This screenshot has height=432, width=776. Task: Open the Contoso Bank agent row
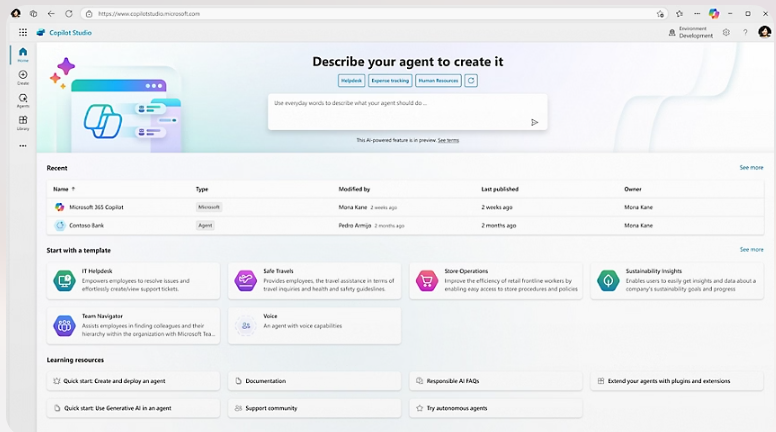pos(86,225)
